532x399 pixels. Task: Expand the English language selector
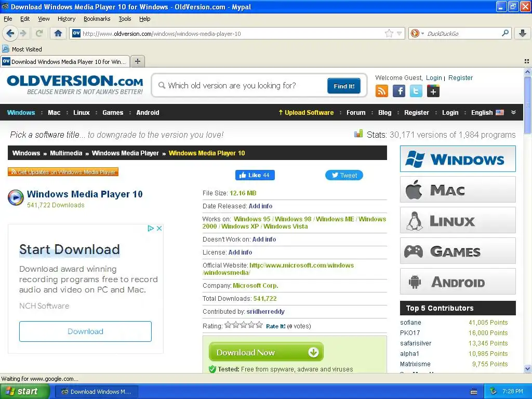click(487, 113)
